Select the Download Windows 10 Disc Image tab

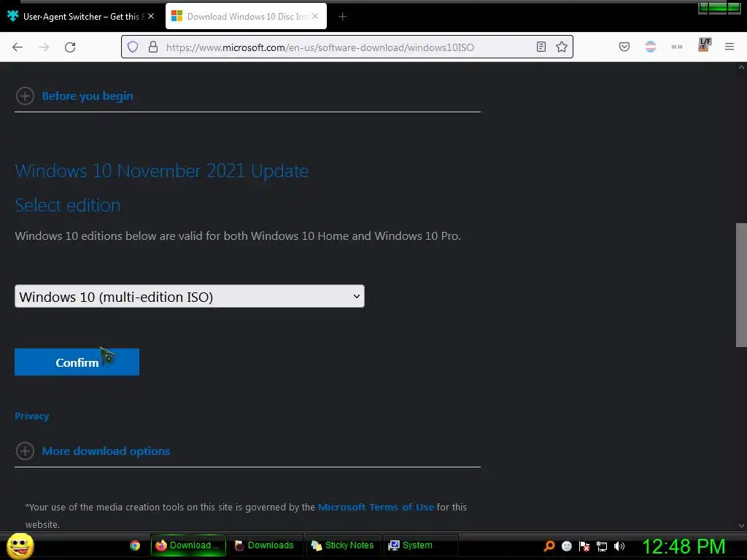[x=246, y=17]
